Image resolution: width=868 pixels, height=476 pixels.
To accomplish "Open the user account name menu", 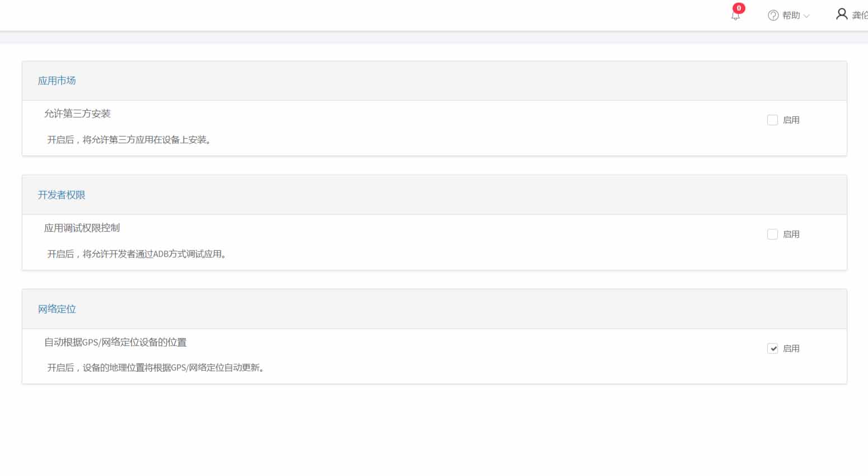I will click(860, 16).
